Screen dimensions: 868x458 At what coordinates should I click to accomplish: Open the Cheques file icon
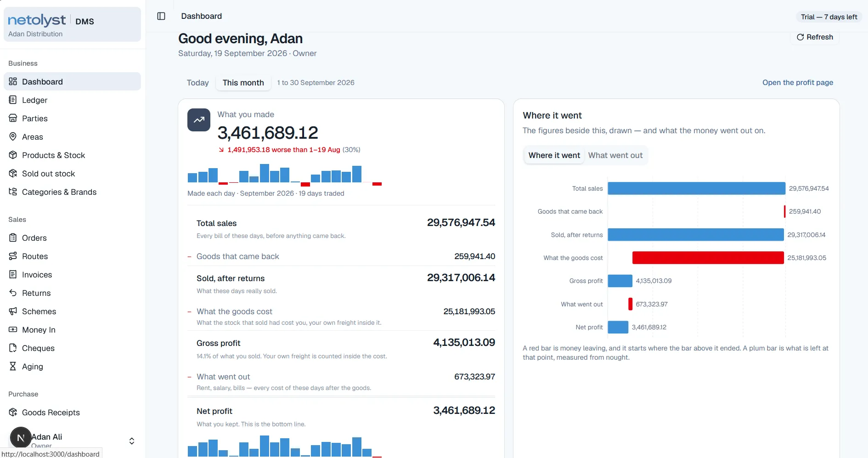click(13, 348)
